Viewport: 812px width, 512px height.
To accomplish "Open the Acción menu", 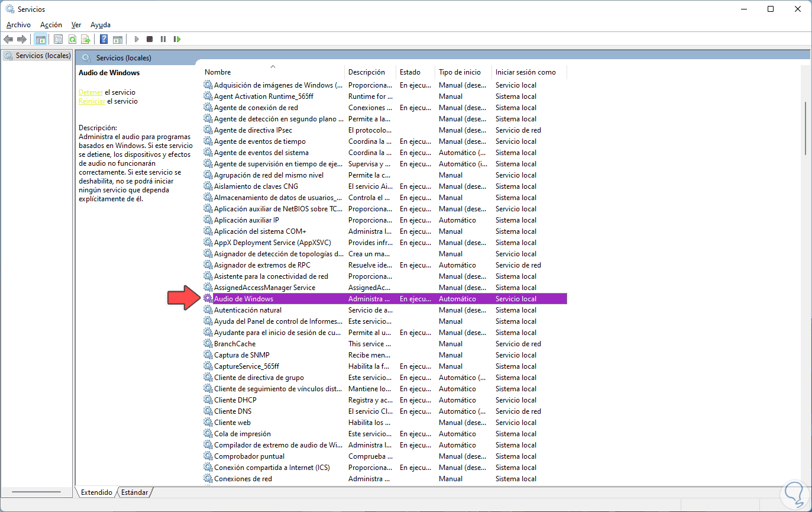I will pyautogui.click(x=51, y=25).
